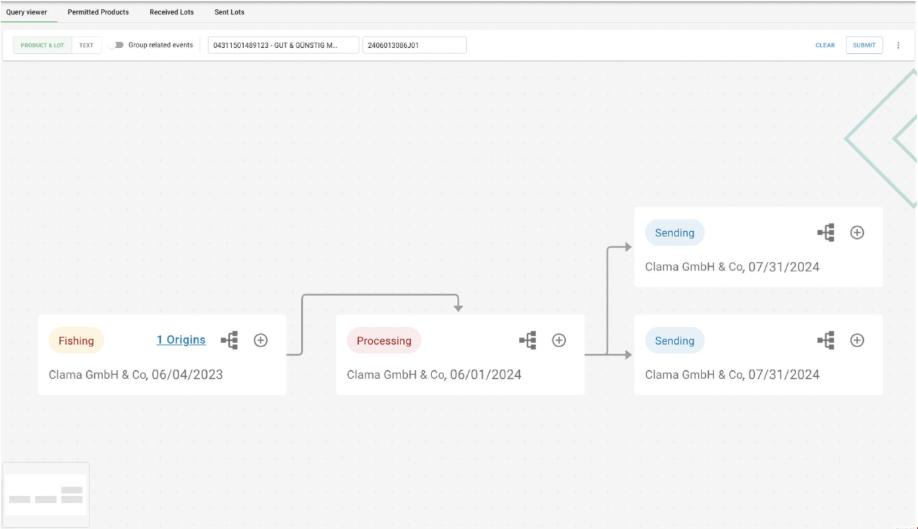Switch to TEXT search mode
The height and width of the screenshot is (529, 918).
tap(86, 45)
